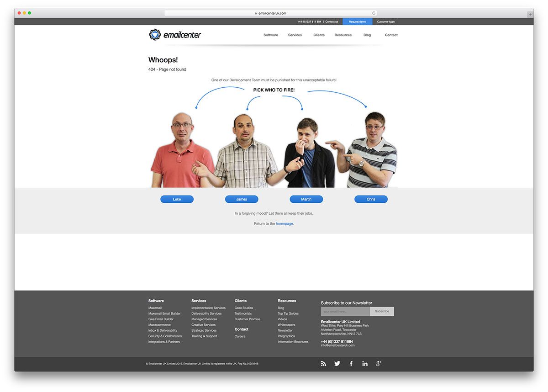Viewport: 548px width, 392px height.
Task: Click the Services footer heading
Action: point(199,301)
